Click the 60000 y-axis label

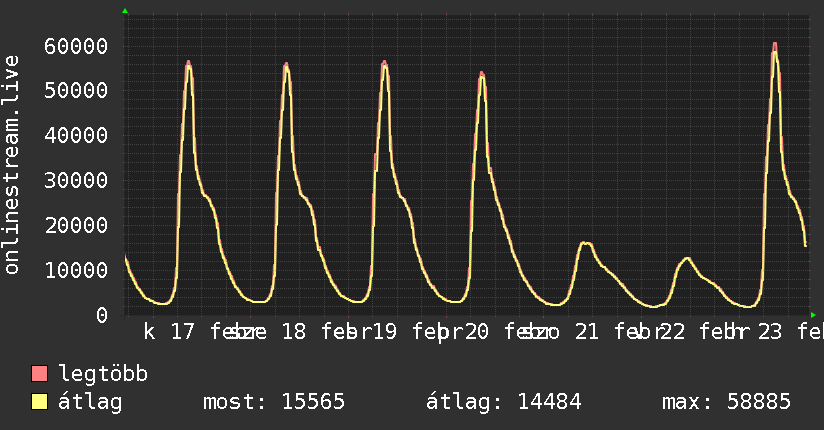point(76,46)
